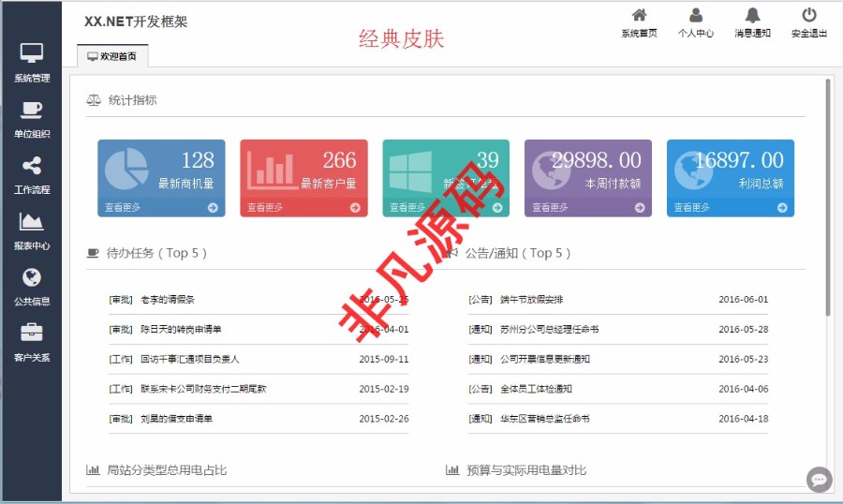Open 公共信息 globe icon in sidebar
Screen dimensions: 843x504
(32, 277)
